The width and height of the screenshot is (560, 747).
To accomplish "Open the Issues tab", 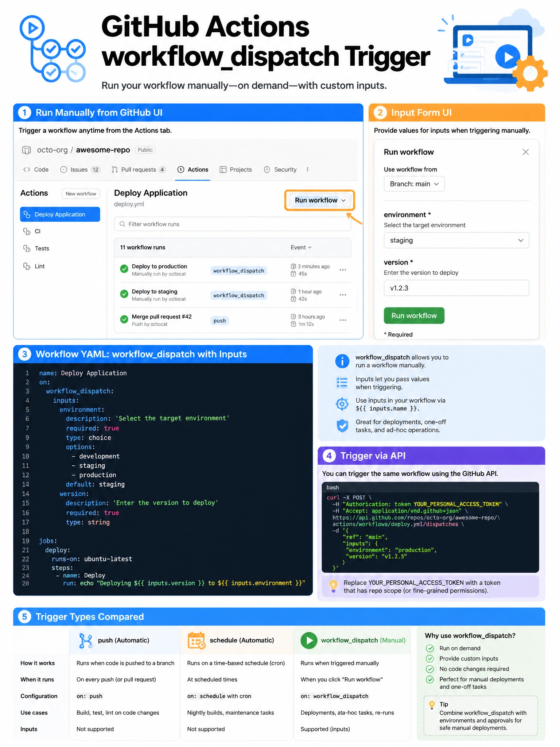I will [x=80, y=170].
